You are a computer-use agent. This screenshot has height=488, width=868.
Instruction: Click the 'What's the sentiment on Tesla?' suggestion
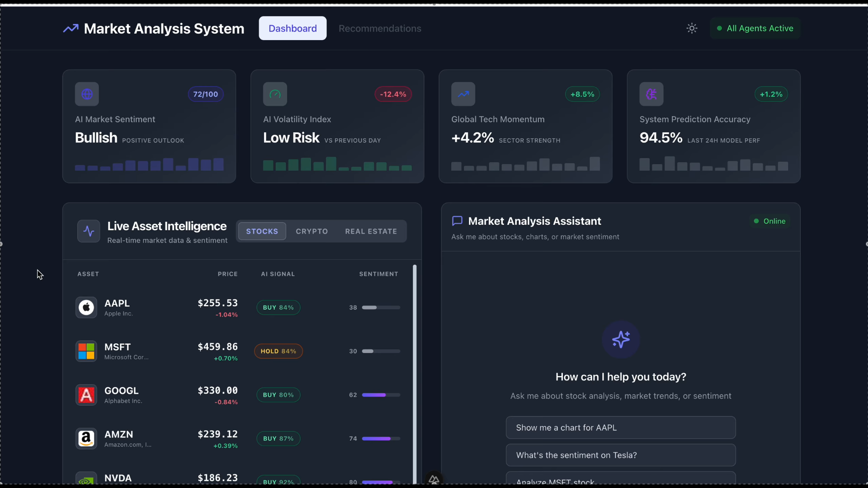coord(620,455)
